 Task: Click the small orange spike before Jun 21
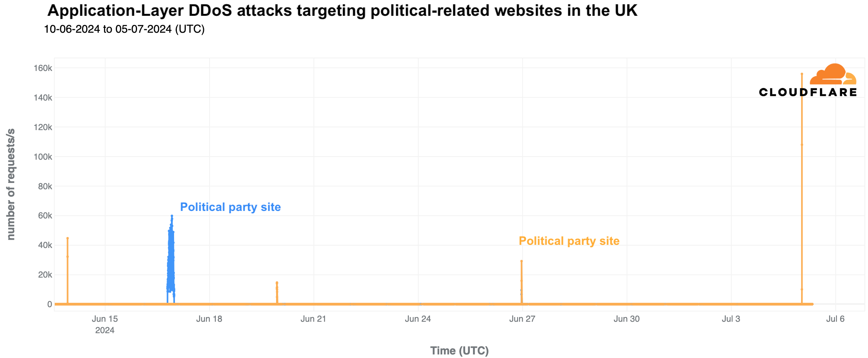(277, 283)
